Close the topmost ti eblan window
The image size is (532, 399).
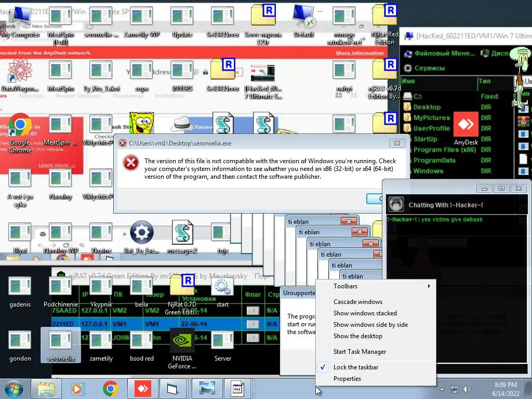coord(349,221)
